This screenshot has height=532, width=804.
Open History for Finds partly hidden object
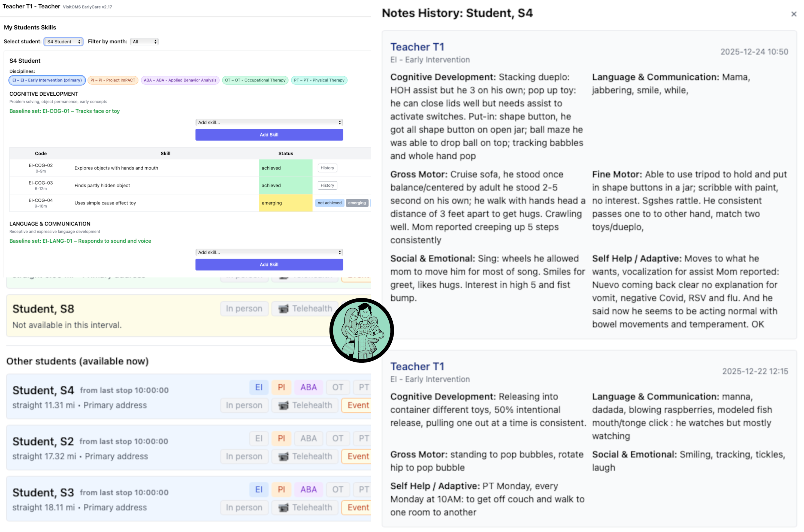tap(327, 185)
